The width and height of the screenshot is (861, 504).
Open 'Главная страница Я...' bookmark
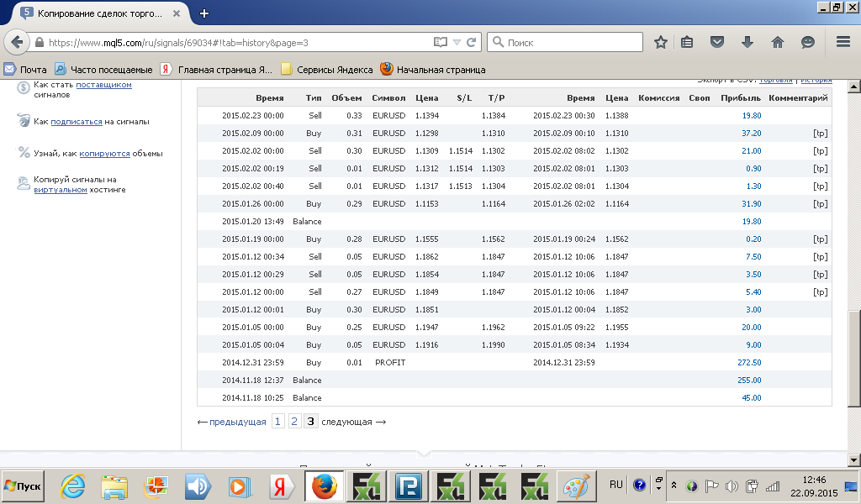[216, 70]
